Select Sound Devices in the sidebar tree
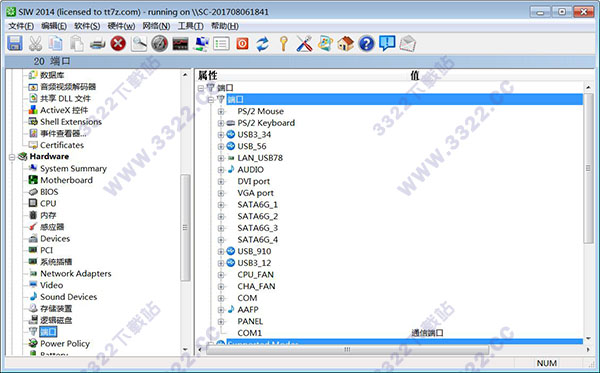This screenshot has width=600, height=373. click(x=68, y=297)
